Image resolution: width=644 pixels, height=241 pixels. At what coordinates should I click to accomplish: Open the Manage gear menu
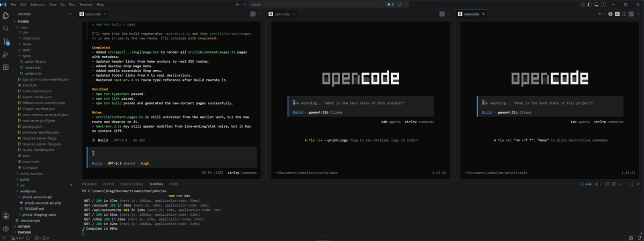pos(6,229)
